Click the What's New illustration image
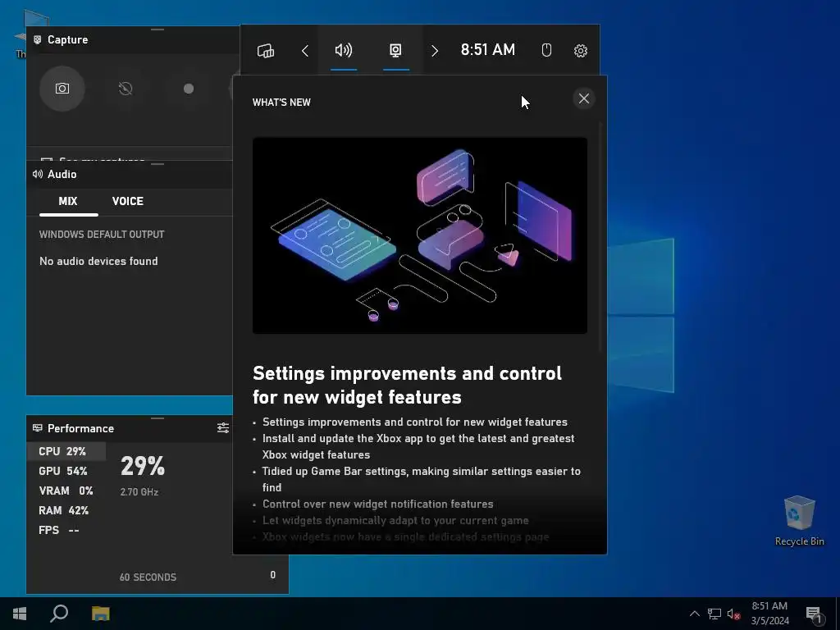Screen dimensions: 840x630 (420, 235)
